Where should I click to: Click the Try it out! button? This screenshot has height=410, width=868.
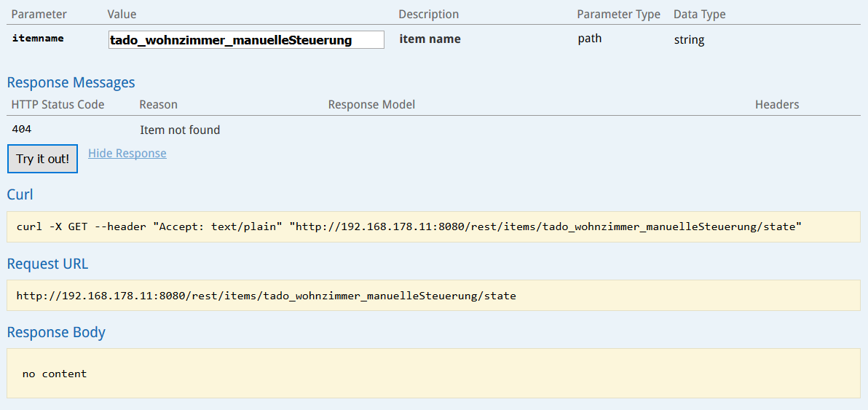43,159
